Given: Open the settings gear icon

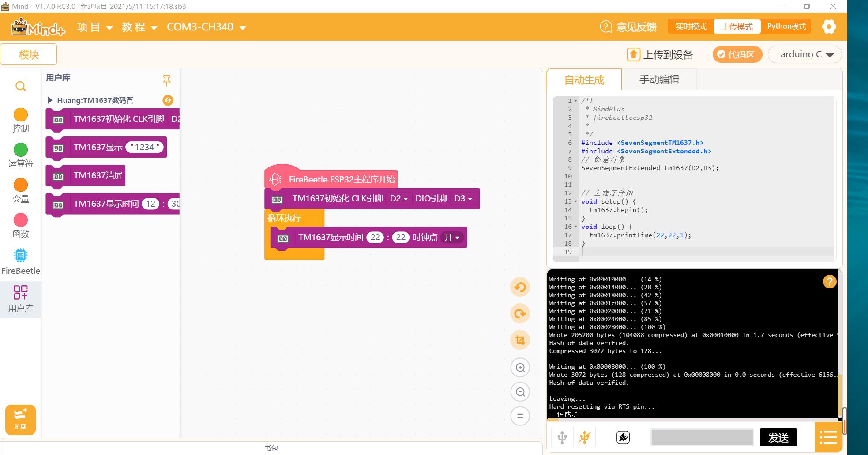Looking at the screenshot, I should 829,27.
